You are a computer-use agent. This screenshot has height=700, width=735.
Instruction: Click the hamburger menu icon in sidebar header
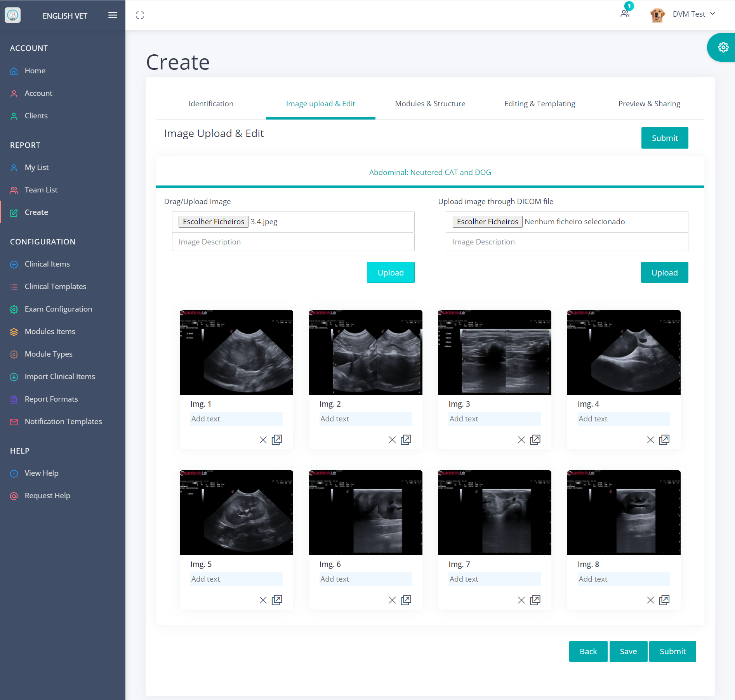pyautogui.click(x=113, y=15)
